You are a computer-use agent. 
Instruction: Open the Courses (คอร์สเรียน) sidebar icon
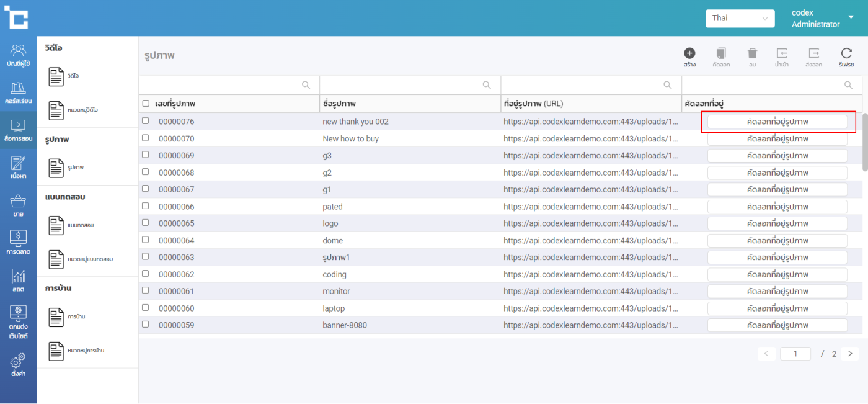tap(18, 92)
